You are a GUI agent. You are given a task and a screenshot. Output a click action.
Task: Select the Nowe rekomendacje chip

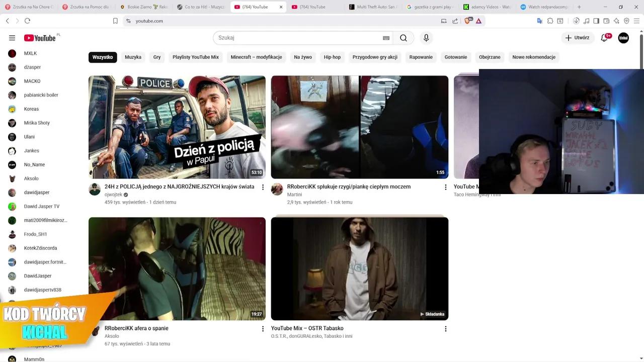534,57
